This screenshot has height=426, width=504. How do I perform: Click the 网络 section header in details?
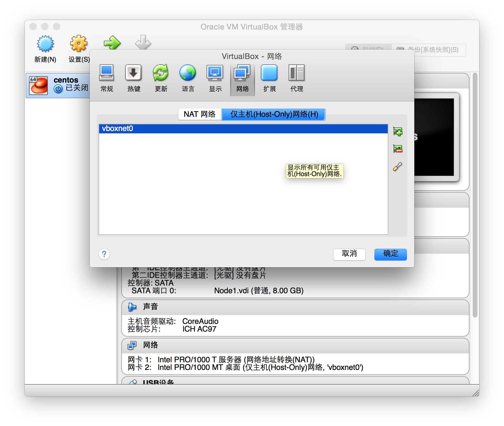click(x=295, y=345)
